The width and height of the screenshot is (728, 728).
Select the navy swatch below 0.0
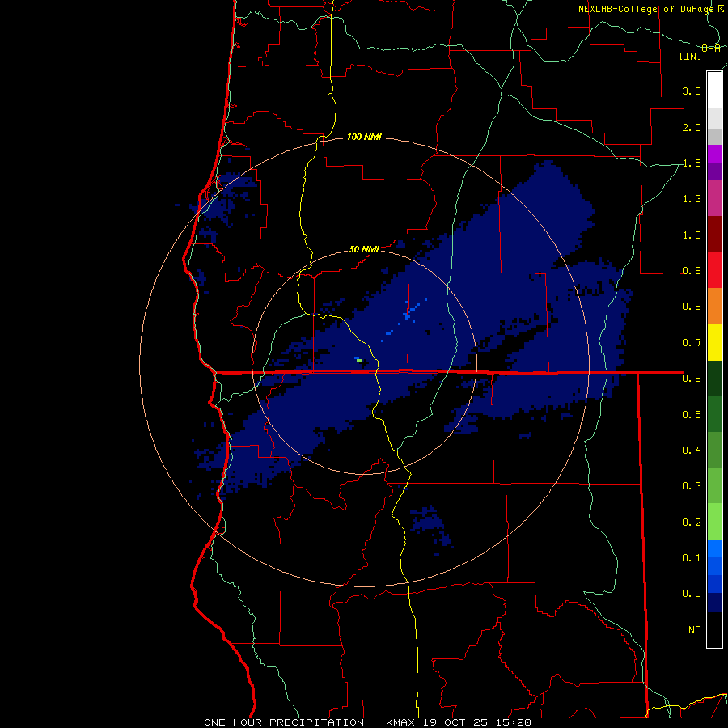pos(714,602)
